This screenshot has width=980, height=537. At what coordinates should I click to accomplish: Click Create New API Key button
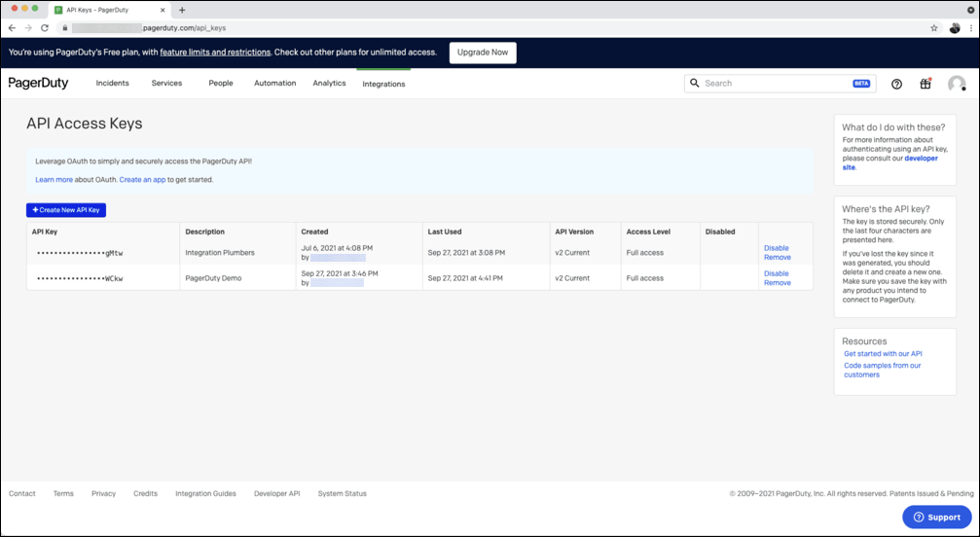tap(66, 210)
